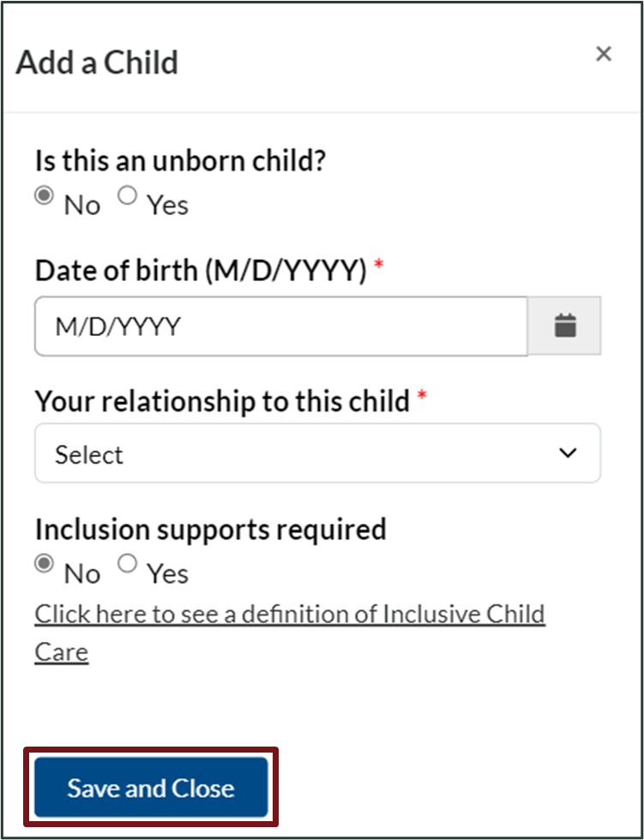Image resolution: width=644 pixels, height=840 pixels.
Task: Click the No label under Inclusion supports
Action: [x=82, y=574]
